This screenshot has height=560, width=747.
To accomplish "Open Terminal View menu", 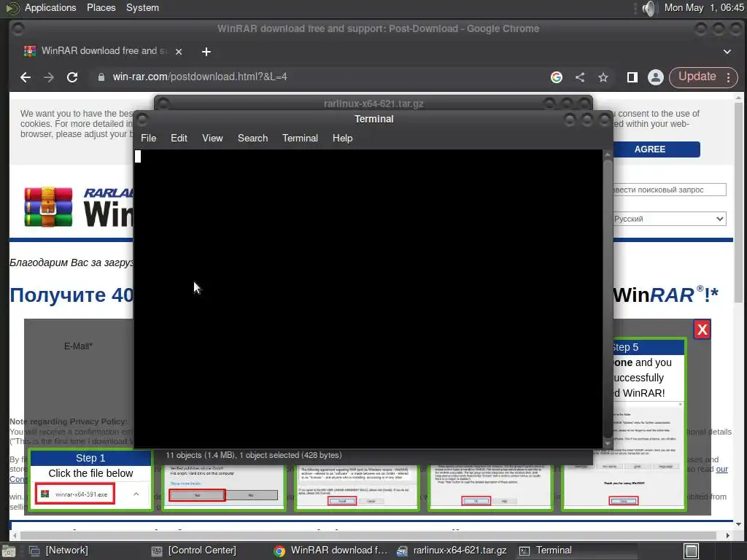I will point(212,138).
